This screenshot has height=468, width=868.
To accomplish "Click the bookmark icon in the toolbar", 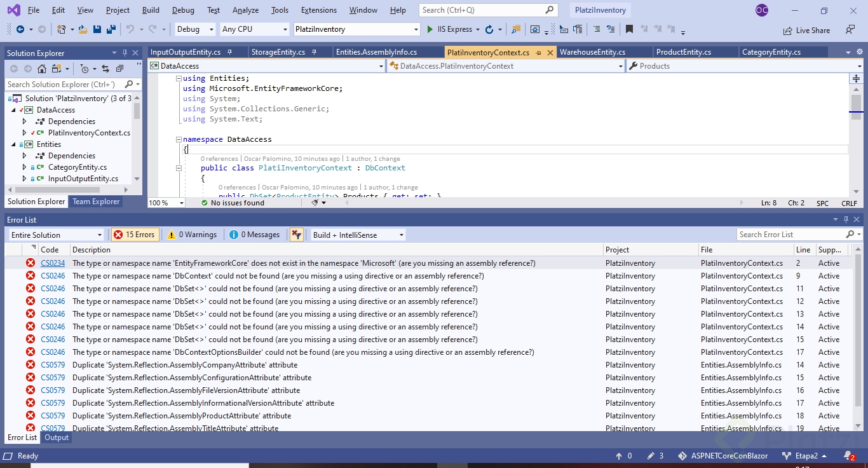I will click(629, 29).
